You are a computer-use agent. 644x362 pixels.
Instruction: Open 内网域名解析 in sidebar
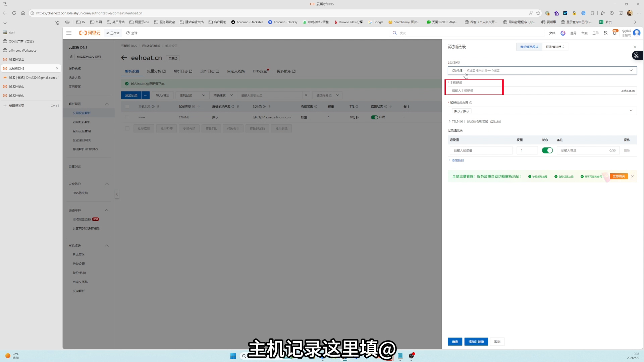pos(82,122)
